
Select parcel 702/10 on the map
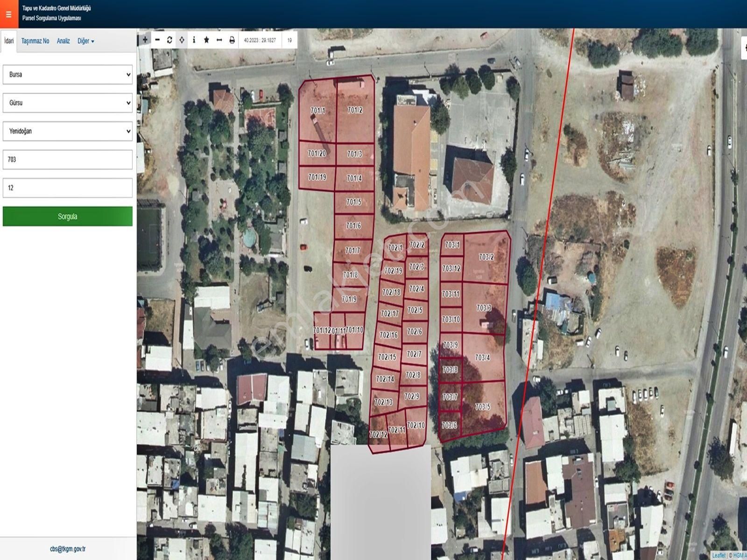(416, 425)
